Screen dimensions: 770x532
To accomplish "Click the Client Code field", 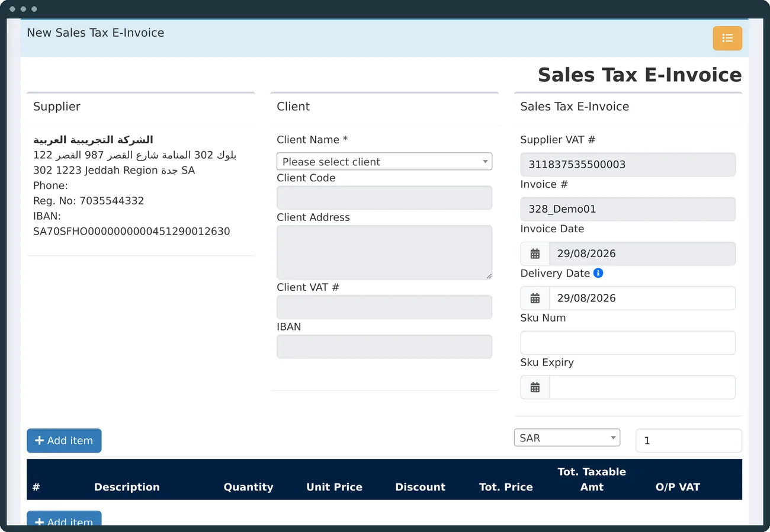I will pos(384,198).
